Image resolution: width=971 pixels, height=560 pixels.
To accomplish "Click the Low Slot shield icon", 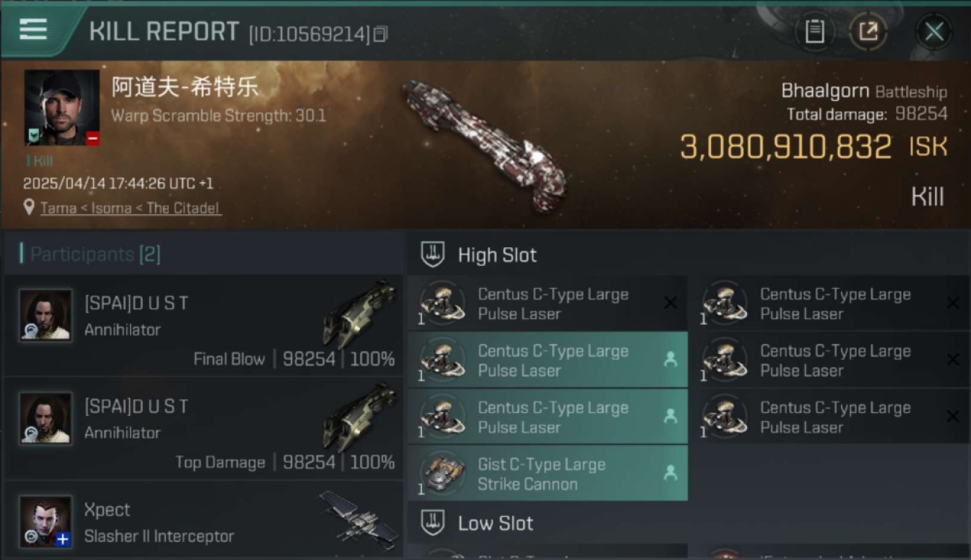I will (x=432, y=523).
